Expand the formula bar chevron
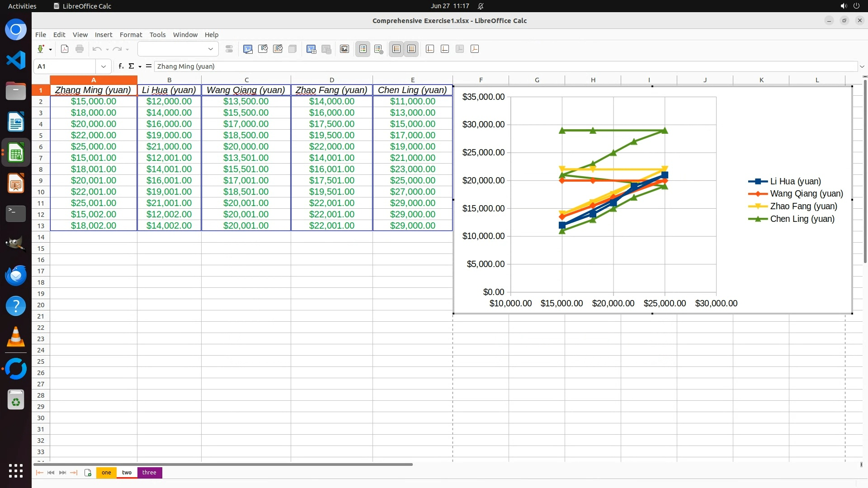 click(x=862, y=66)
